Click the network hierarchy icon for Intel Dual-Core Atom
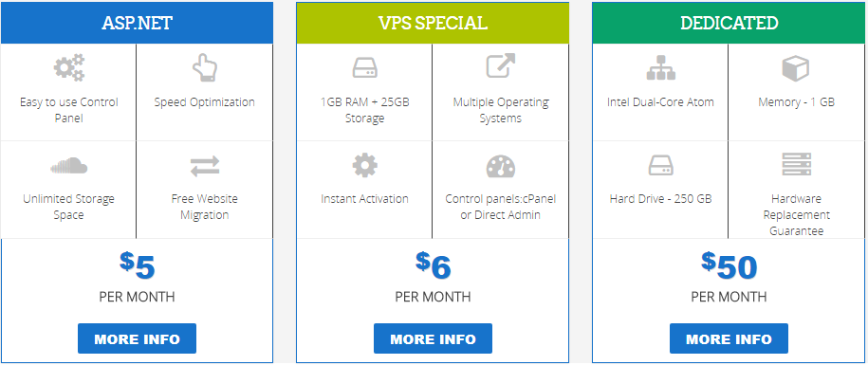The height and width of the screenshot is (365, 868). [660, 68]
